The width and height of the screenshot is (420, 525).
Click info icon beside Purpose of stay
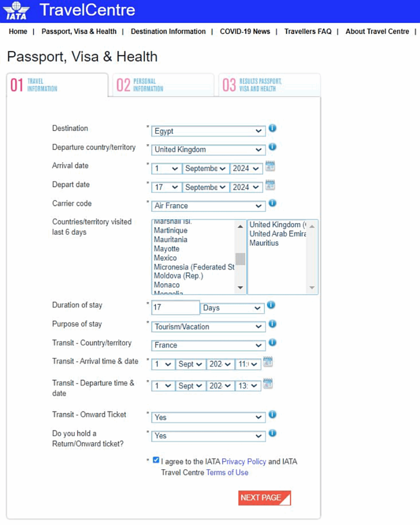[272, 324]
